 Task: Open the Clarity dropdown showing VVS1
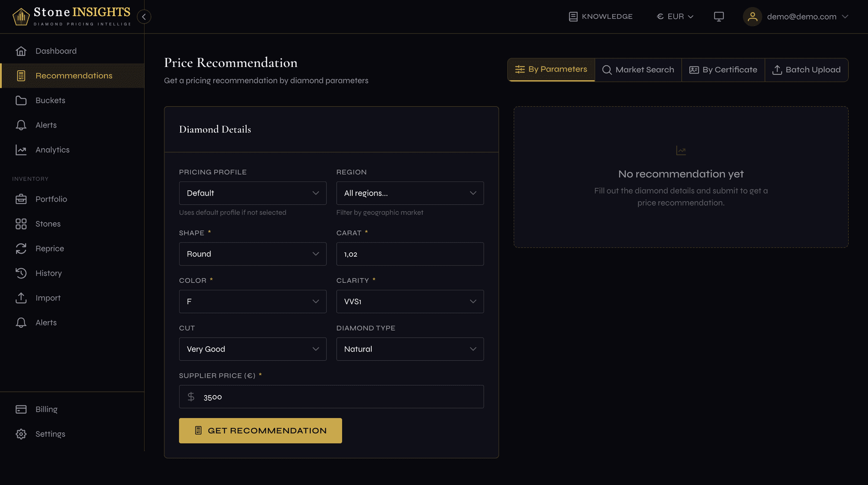pos(409,301)
